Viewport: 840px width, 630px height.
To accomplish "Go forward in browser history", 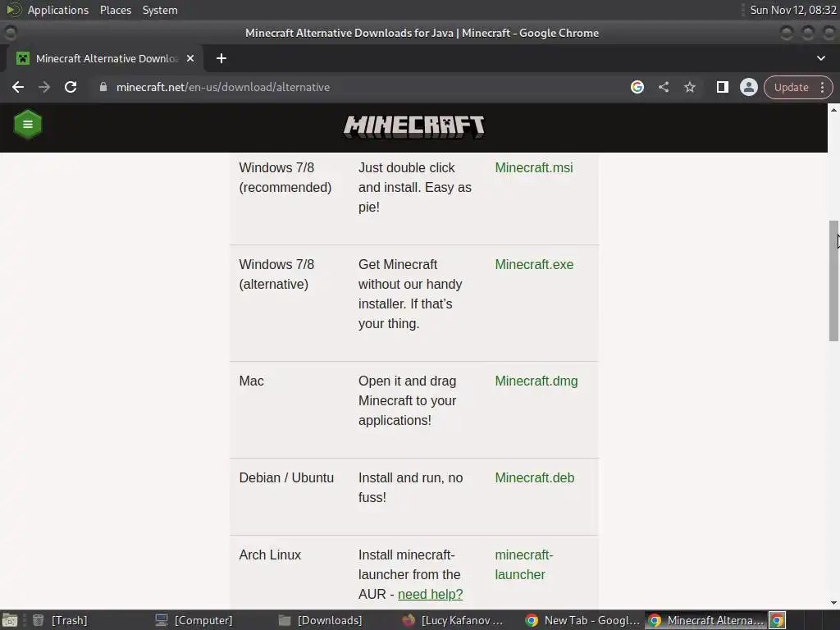I will click(44, 87).
